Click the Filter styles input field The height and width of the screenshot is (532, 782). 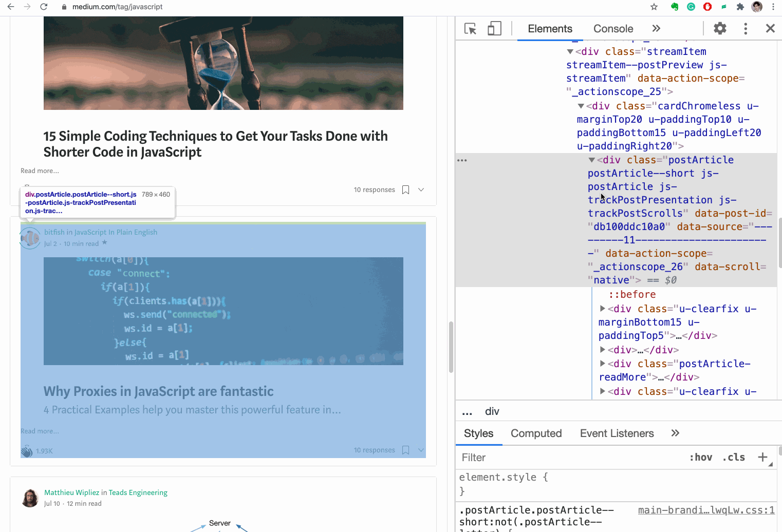[570, 457]
